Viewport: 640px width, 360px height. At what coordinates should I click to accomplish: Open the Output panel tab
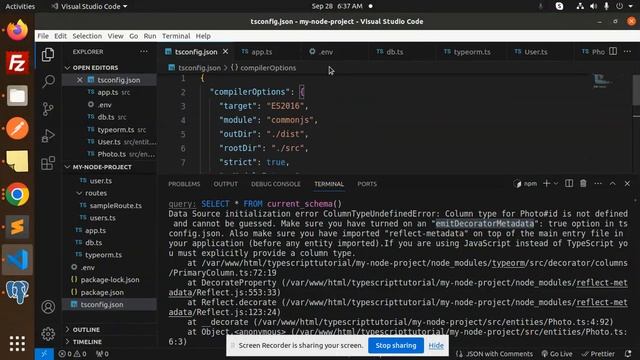tap(225, 184)
